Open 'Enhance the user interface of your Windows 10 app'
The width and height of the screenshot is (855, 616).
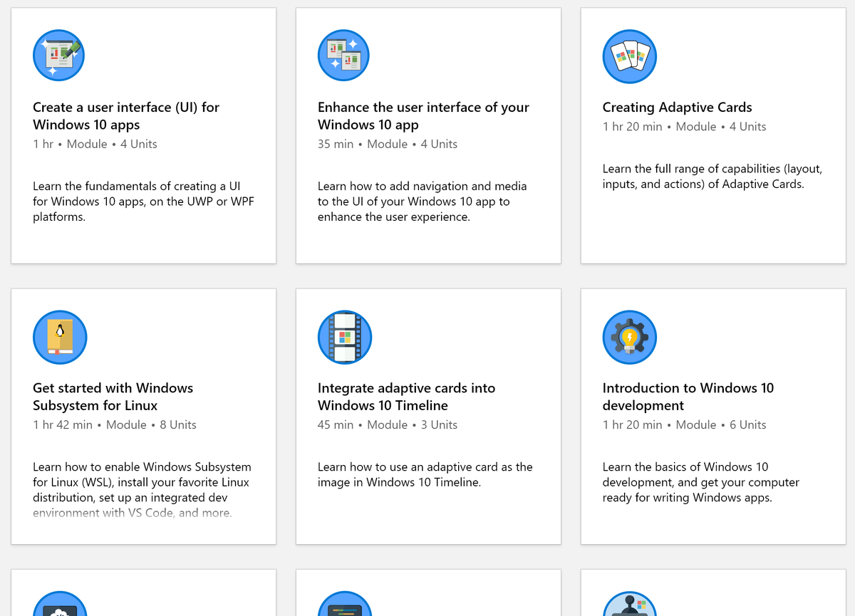pyautogui.click(x=423, y=116)
